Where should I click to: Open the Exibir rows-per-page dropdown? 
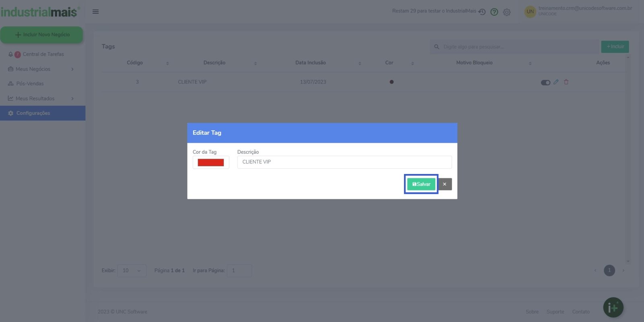click(132, 270)
